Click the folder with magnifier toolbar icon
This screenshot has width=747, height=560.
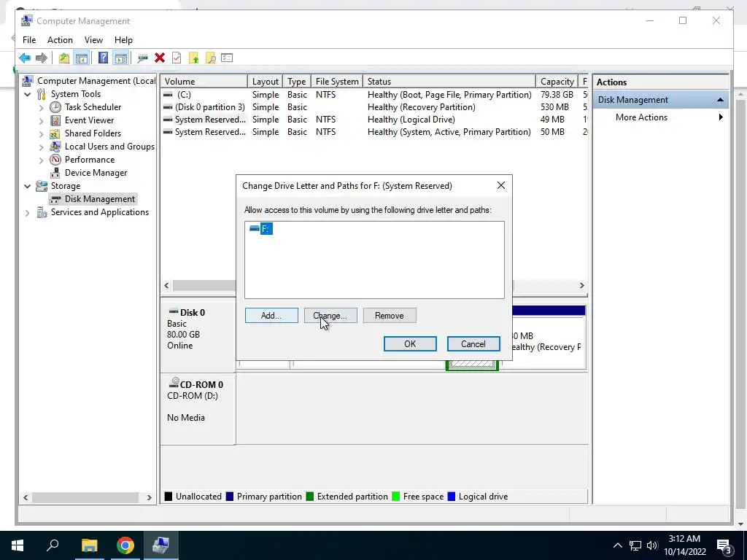pos(210,58)
